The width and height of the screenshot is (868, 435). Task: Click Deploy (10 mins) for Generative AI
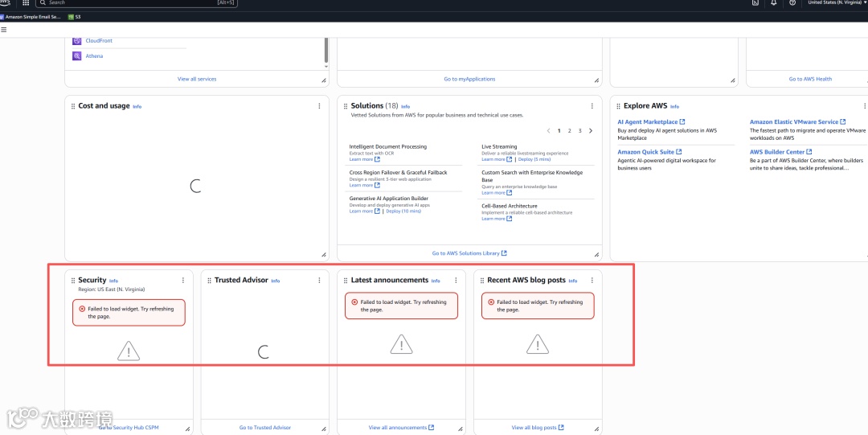(x=403, y=211)
